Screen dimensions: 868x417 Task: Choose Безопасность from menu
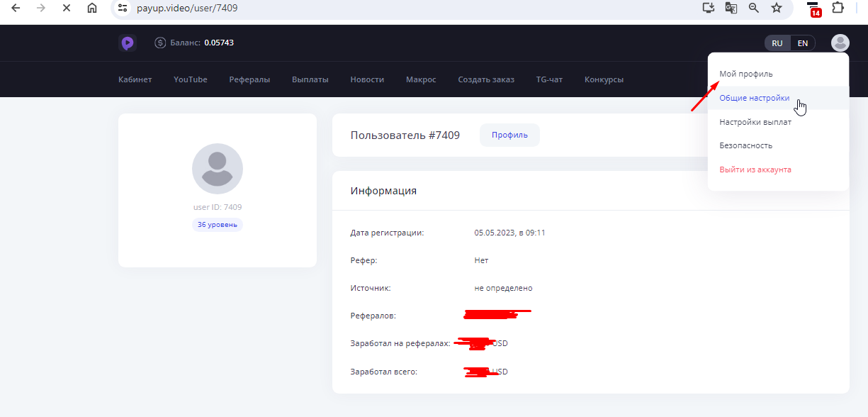tap(778, 145)
